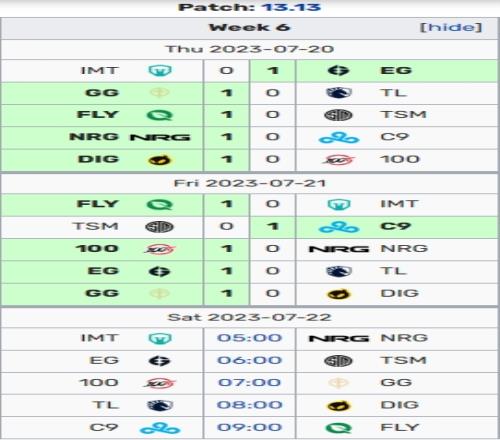Select the C9 logo in the Friday TSM vs C9 row
Viewport: 500px width, 440px height.
pos(339,227)
